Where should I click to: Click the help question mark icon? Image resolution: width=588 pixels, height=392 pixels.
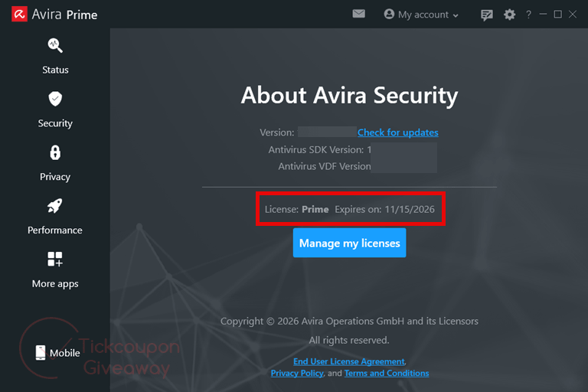(x=528, y=15)
